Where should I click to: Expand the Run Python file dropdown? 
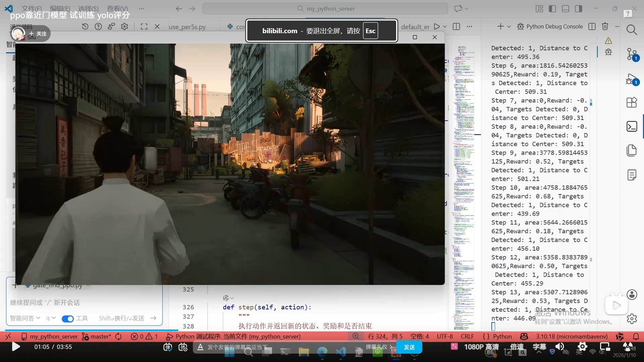coord(445,26)
